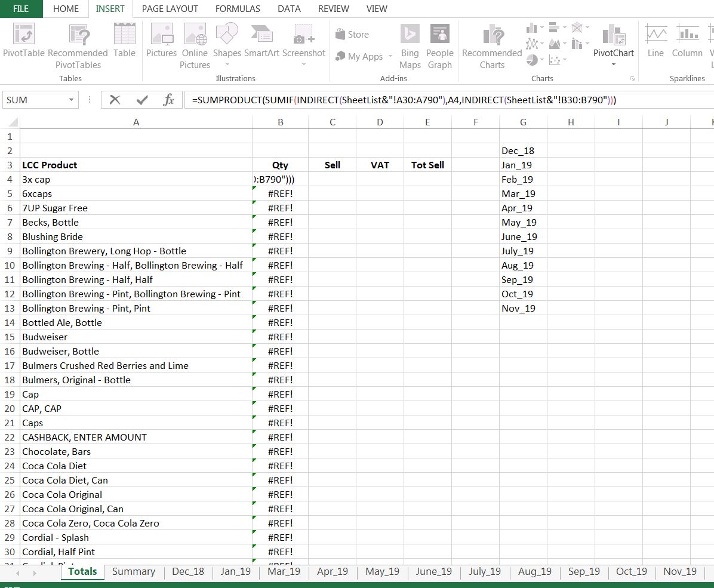Insert a Line sparkline
Image resolution: width=714 pixels, height=588 pixels.
(655, 41)
